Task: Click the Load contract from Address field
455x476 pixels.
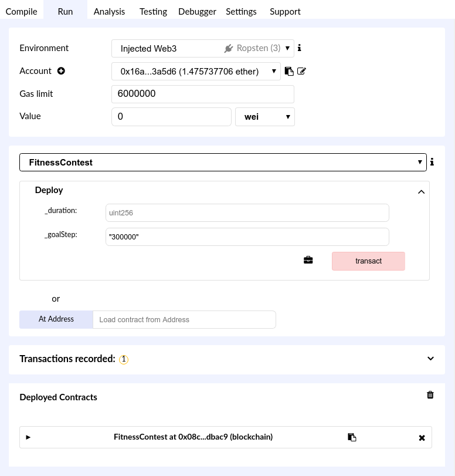Action: (x=184, y=320)
